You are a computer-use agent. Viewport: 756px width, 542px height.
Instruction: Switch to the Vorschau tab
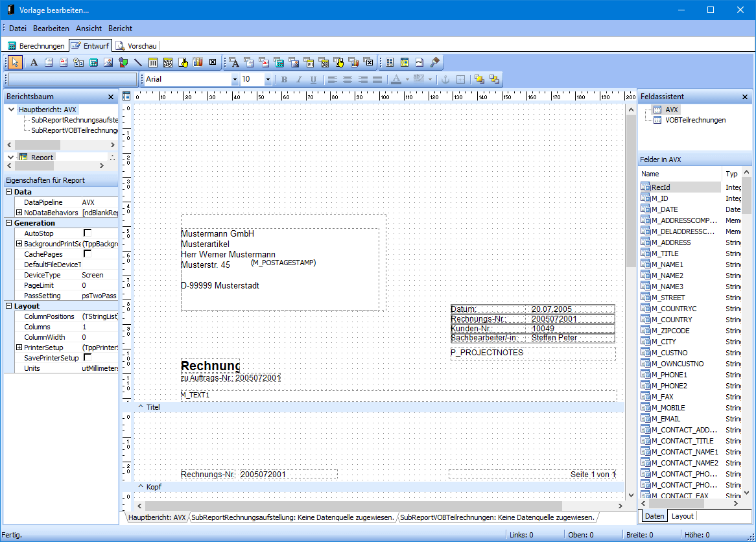(x=136, y=46)
